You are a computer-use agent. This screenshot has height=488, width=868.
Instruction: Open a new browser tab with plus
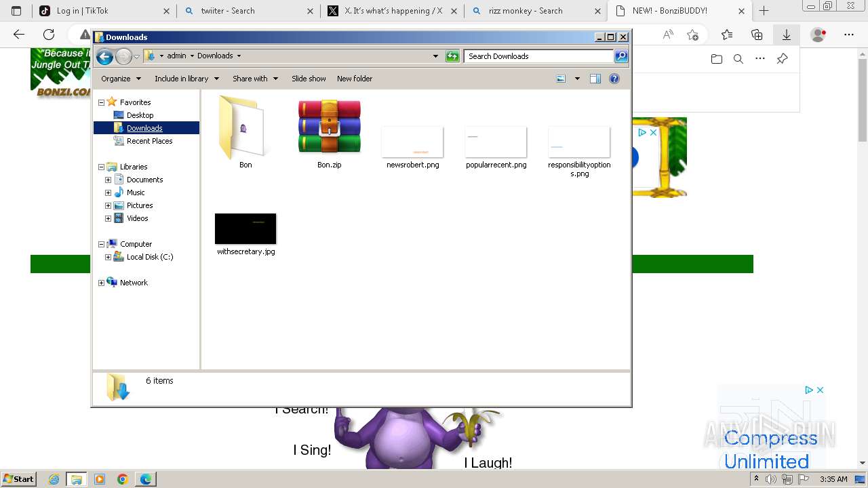tap(764, 11)
